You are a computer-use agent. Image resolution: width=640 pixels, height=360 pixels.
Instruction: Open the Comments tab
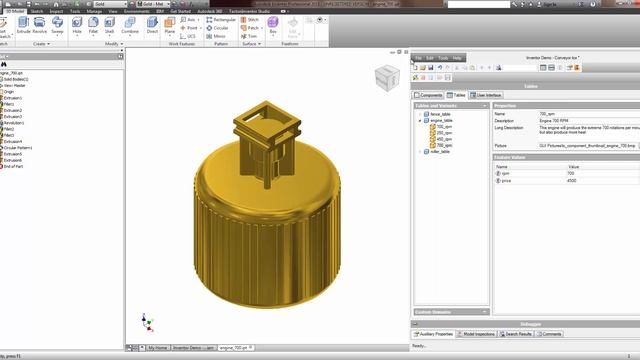coord(549,334)
